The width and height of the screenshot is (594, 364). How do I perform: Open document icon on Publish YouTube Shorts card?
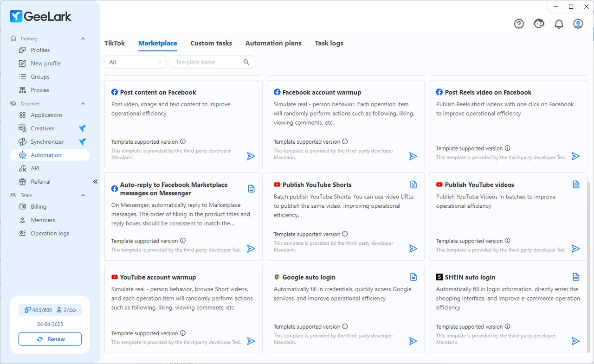[x=413, y=185]
